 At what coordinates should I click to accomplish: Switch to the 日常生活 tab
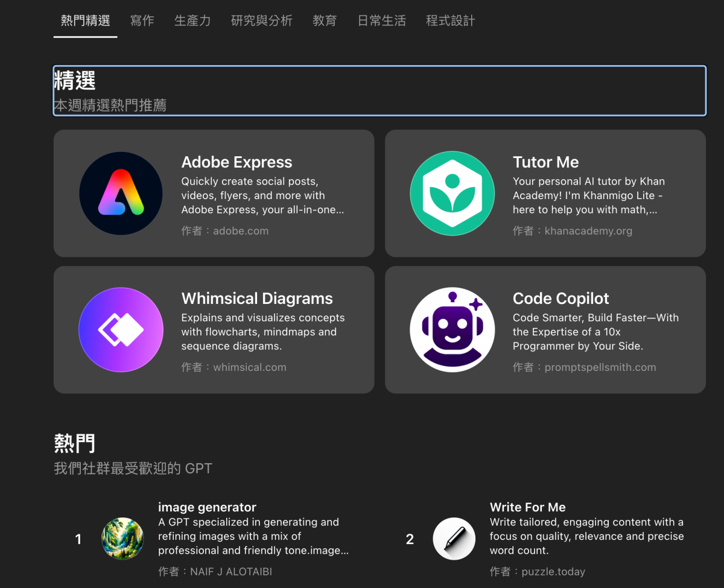[381, 21]
